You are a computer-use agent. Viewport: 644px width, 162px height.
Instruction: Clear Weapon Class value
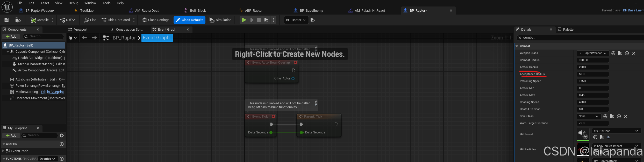(634, 53)
